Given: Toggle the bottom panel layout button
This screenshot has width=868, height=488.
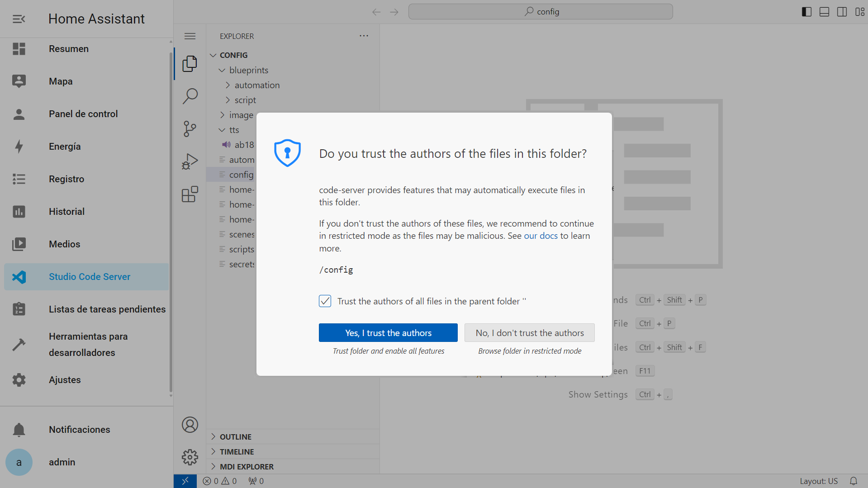Looking at the screenshot, I should [x=824, y=12].
